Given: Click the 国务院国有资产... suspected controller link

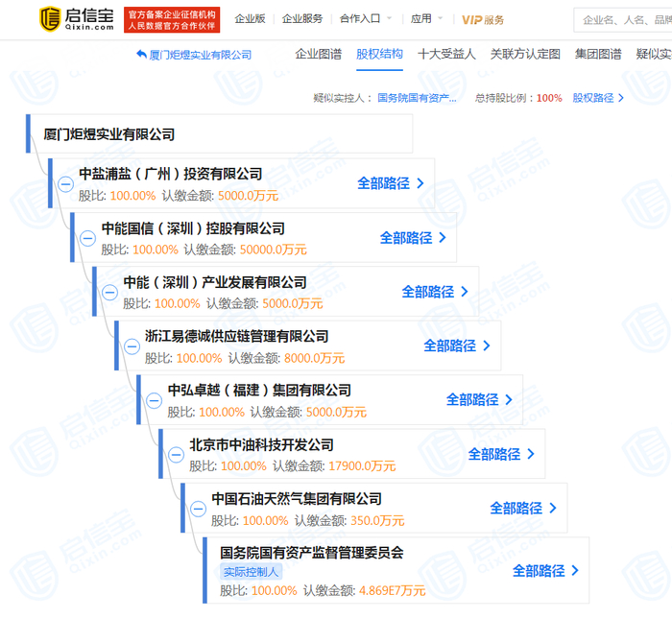Looking at the screenshot, I should click(x=417, y=98).
